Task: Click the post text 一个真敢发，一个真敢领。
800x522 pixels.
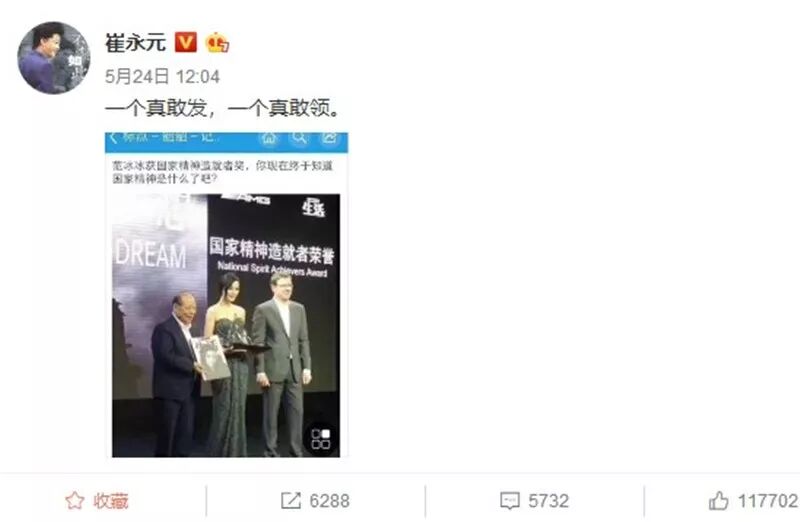Action: (x=222, y=108)
